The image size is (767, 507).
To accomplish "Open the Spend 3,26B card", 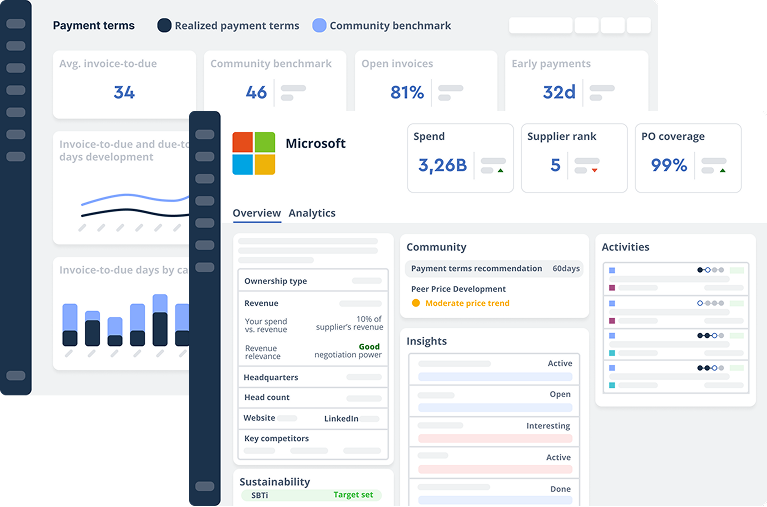I will (x=460, y=158).
